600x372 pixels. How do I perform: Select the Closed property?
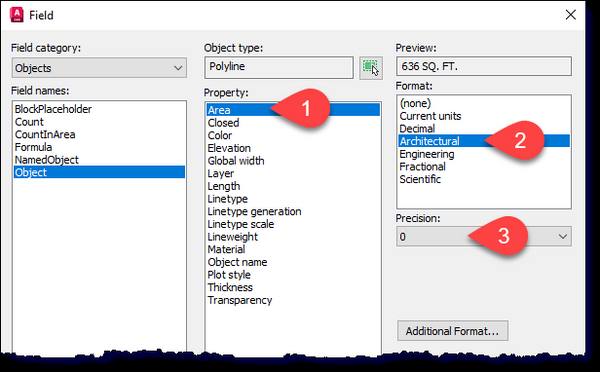(223, 123)
